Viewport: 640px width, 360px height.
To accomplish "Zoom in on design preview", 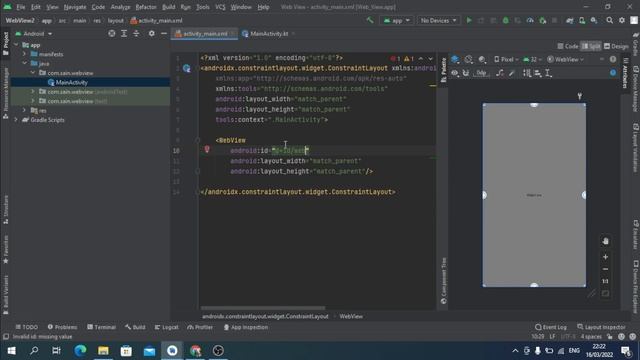I will [605, 257].
